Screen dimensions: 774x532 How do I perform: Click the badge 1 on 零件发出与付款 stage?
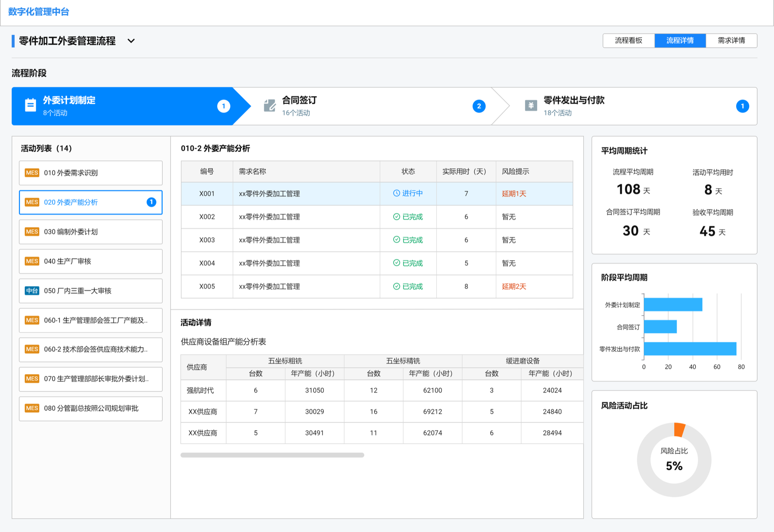click(x=743, y=106)
